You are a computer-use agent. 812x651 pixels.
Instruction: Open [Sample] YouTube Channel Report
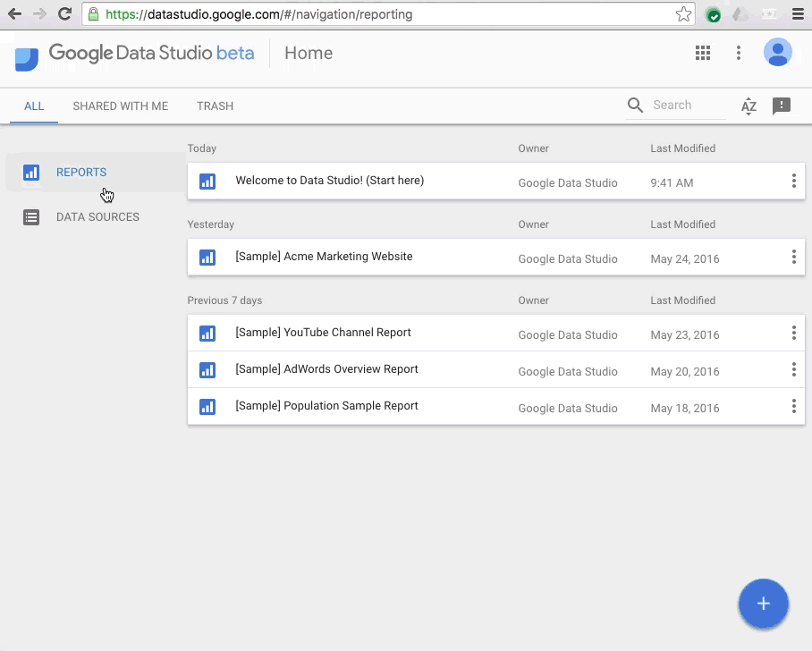(323, 333)
